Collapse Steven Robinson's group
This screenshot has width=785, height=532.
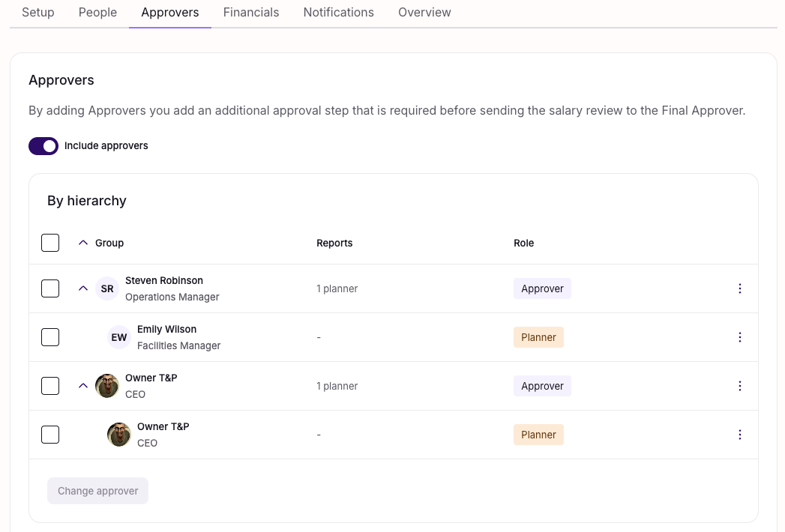[83, 288]
